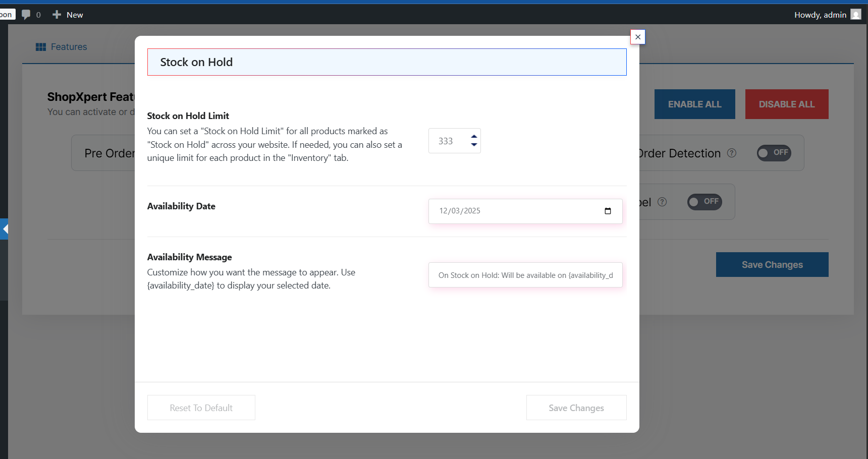The image size is (868, 459).
Task: Click the help icon next to Order Detection
Action: point(732,153)
